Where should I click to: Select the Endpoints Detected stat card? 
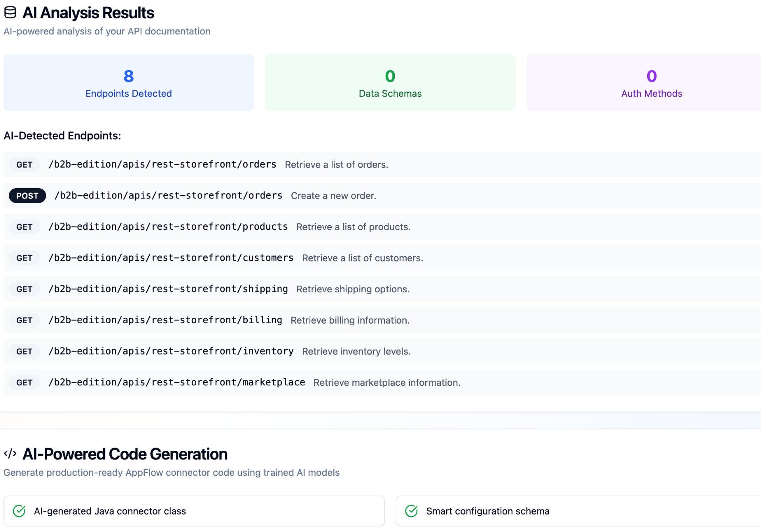click(x=128, y=83)
